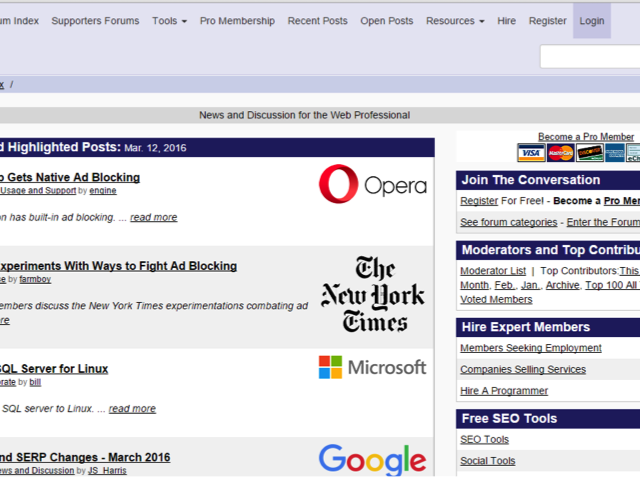Open top contributors Archive link
This screenshot has width=640, height=477.
[563, 285]
